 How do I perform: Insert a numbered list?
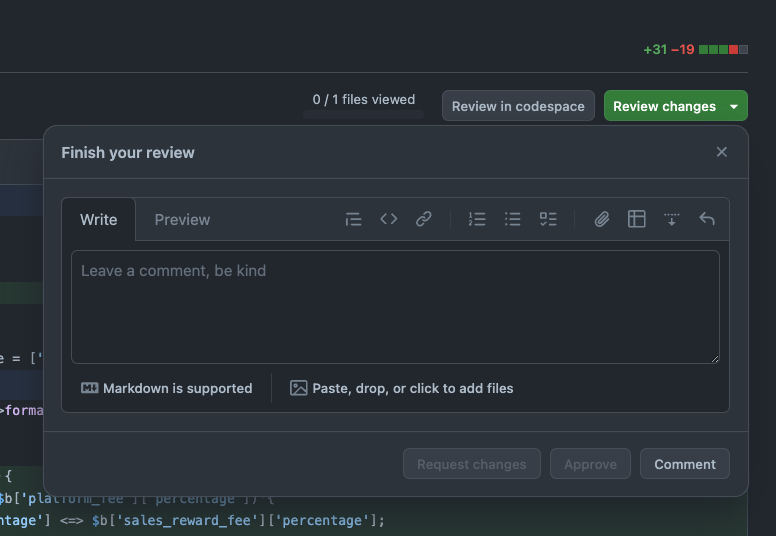477,219
